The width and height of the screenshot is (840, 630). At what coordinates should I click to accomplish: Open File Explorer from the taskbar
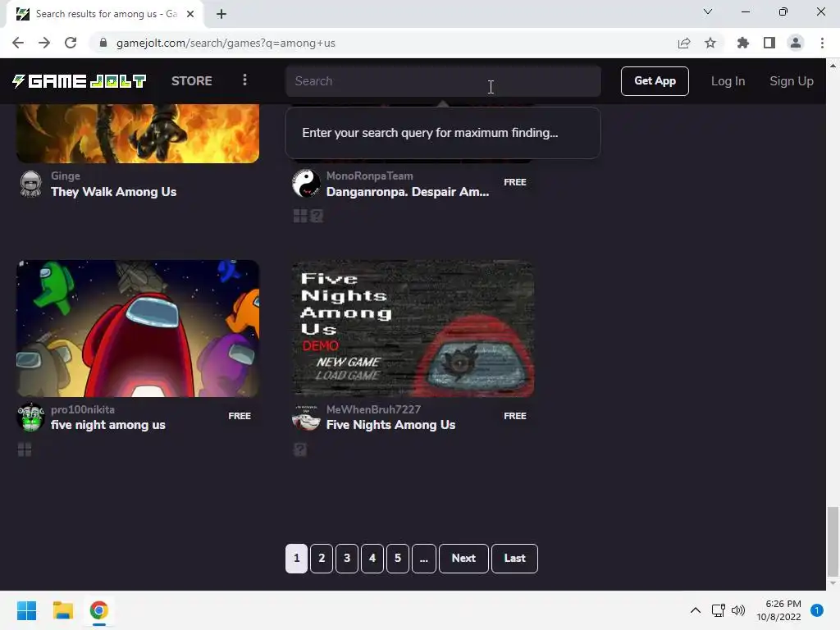(62, 610)
